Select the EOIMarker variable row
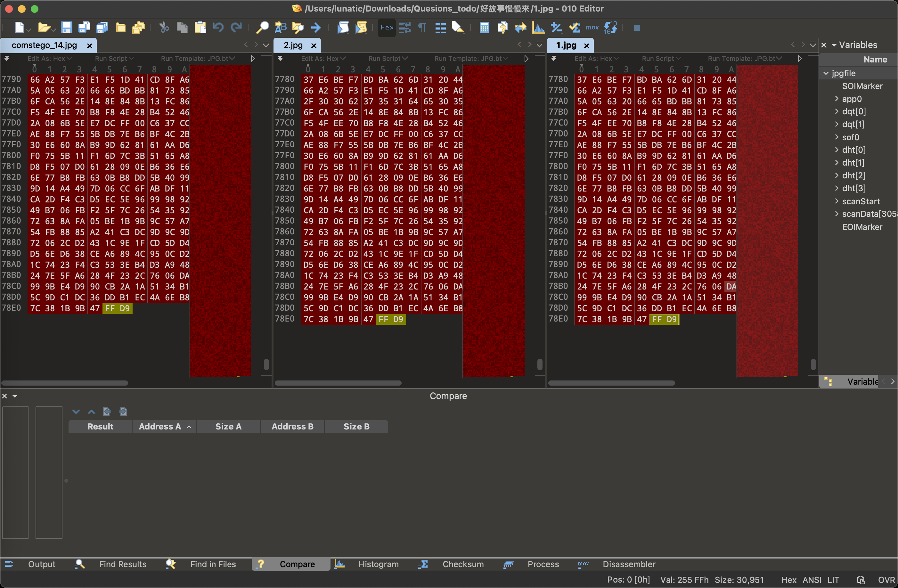 (862, 227)
